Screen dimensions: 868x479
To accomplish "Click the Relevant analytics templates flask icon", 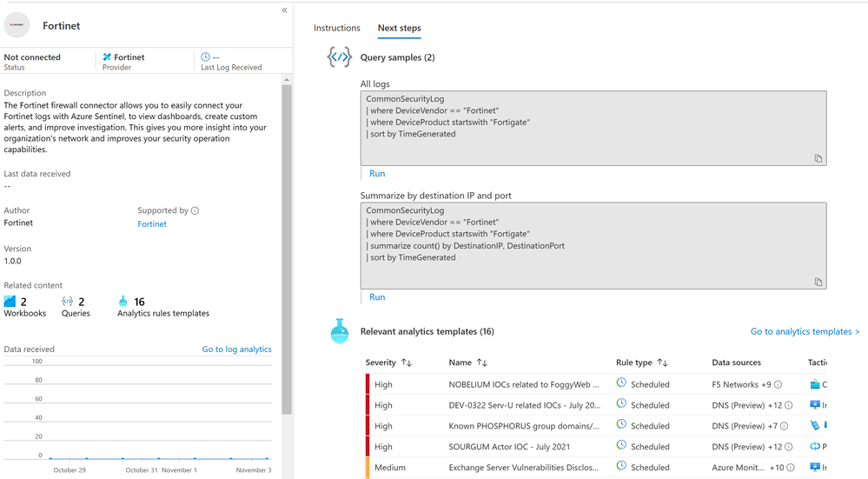I will point(340,331).
